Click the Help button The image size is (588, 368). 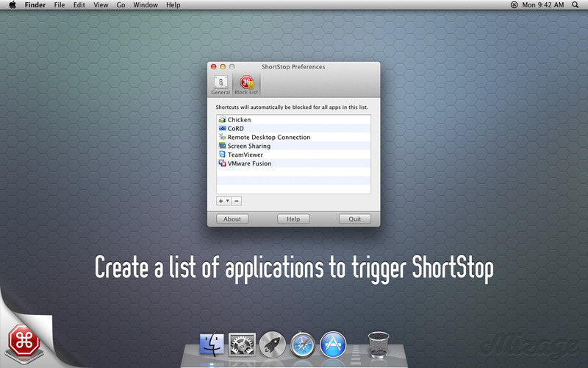click(293, 219)
